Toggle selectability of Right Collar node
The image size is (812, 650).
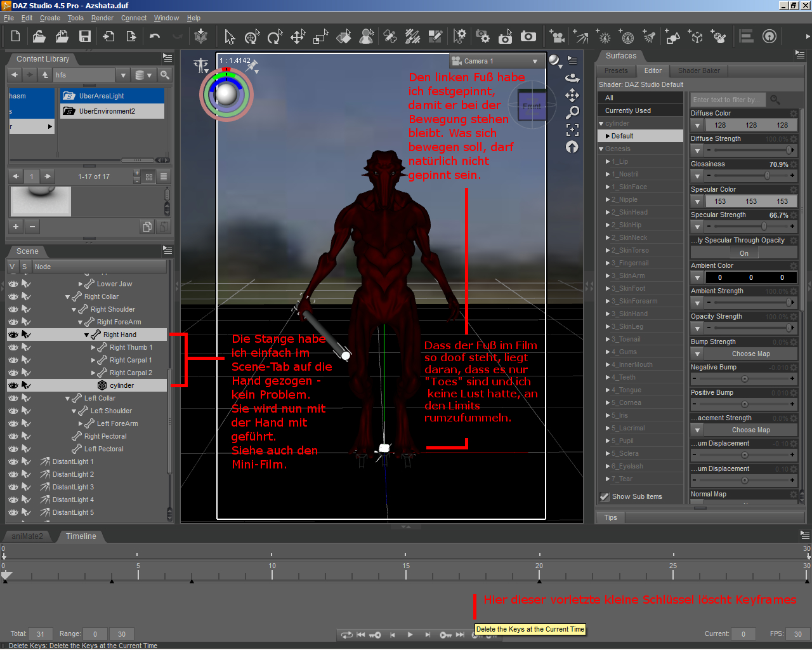click(x=26, y=296)
